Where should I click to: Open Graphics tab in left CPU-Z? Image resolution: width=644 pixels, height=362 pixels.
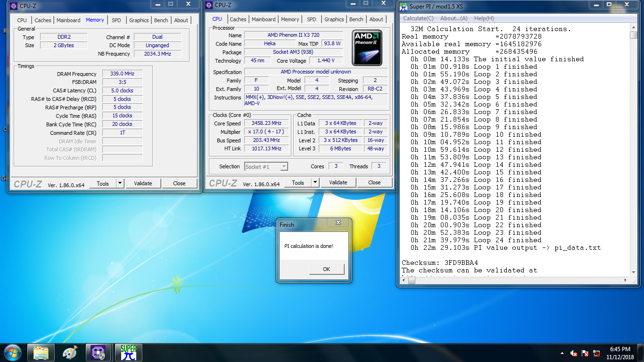(x=139, y=20)
